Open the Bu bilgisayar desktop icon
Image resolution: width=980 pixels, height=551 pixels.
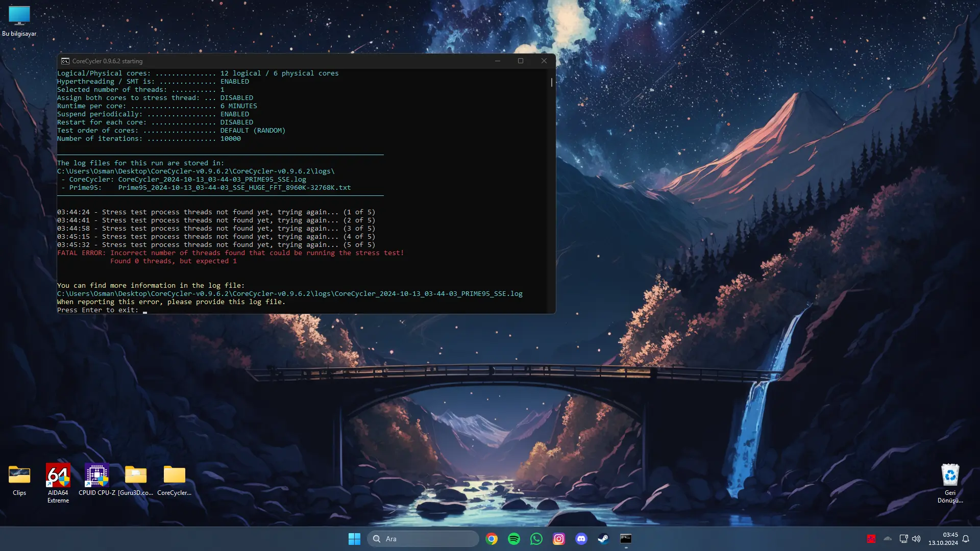(x=19, y=20)
